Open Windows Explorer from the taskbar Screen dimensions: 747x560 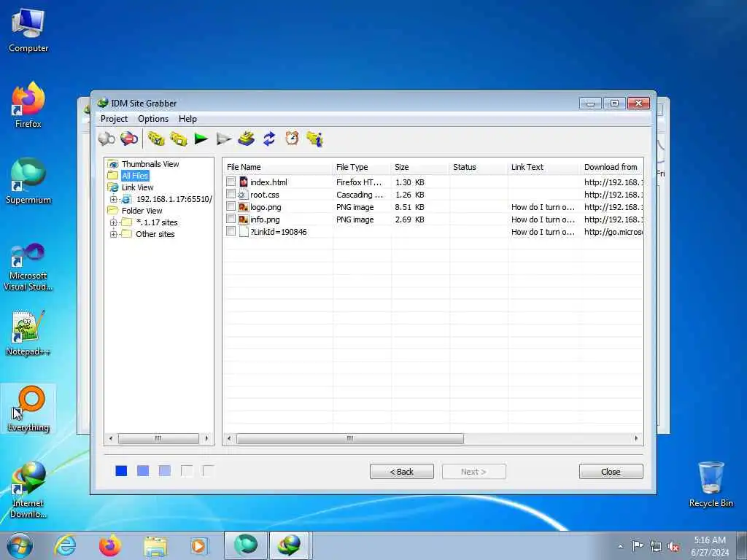(155, 545)
